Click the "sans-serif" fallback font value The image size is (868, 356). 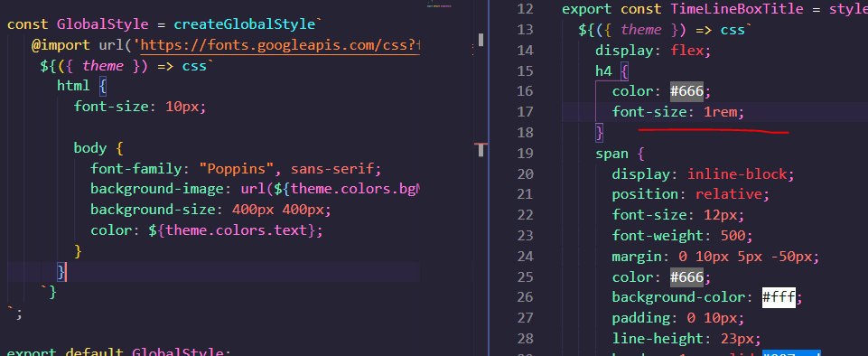[x=332, y=168]
